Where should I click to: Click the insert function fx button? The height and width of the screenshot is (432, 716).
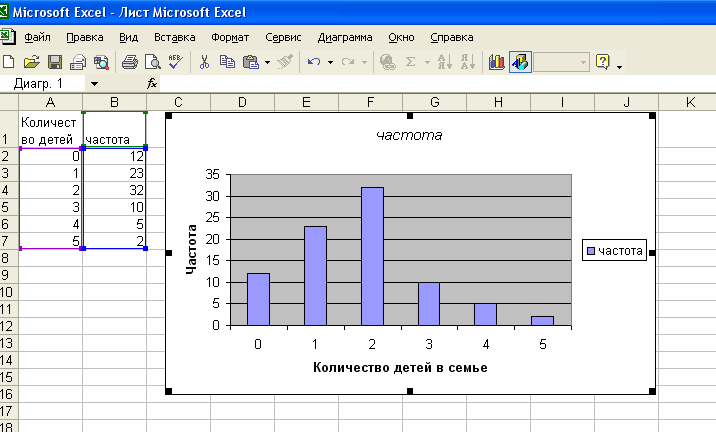[x=152, y=85]
